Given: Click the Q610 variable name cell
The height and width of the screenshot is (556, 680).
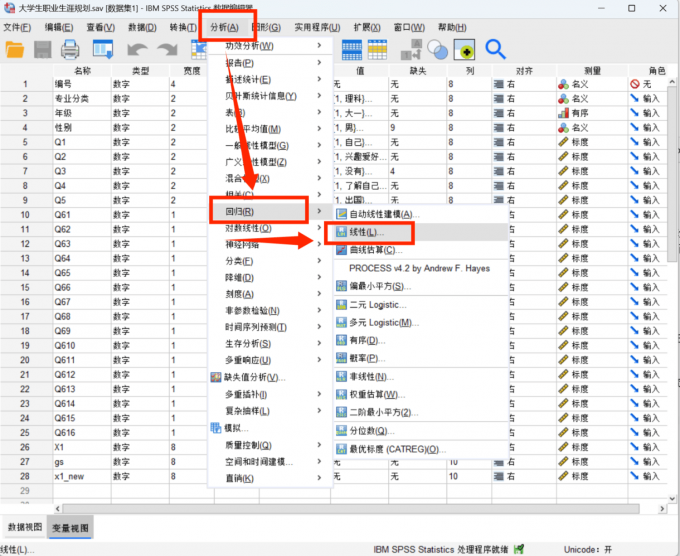Looking at the screenshot, I should click(x=82, y=346).
